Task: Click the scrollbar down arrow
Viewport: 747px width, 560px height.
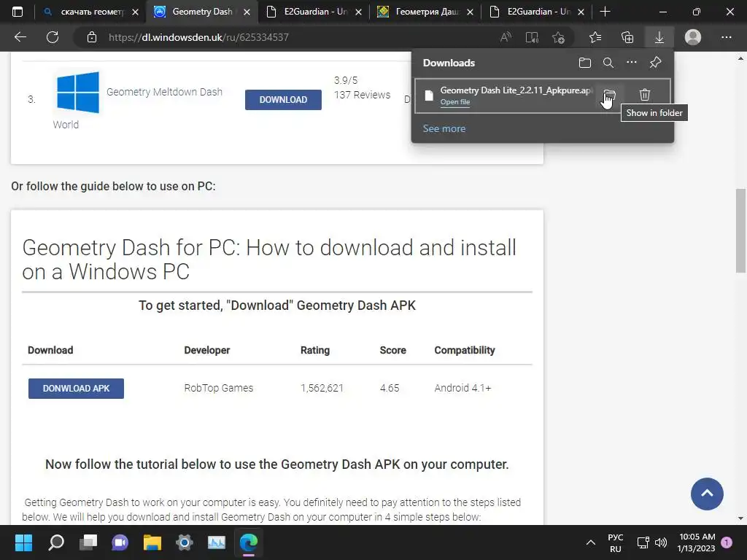Action: tap(740, 518)
